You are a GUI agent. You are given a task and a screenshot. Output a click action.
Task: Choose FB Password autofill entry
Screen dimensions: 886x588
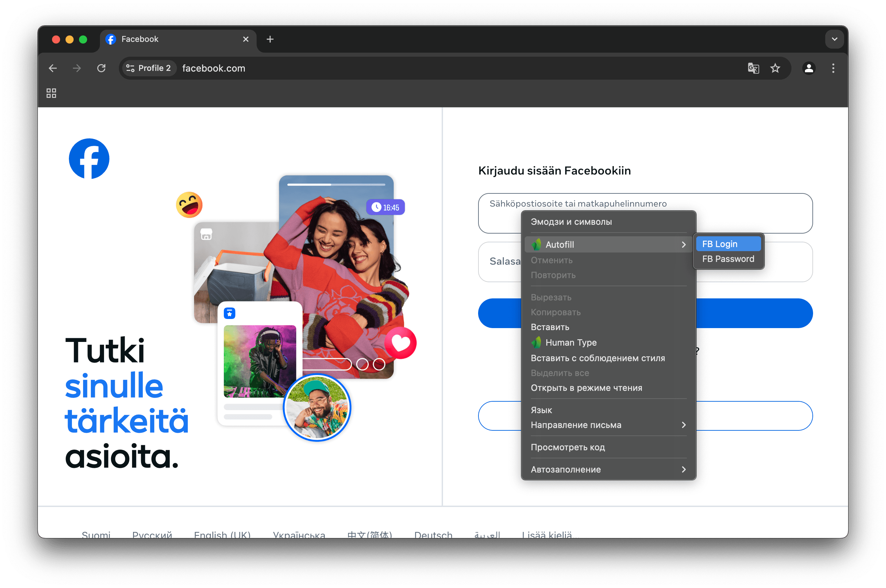728,259
